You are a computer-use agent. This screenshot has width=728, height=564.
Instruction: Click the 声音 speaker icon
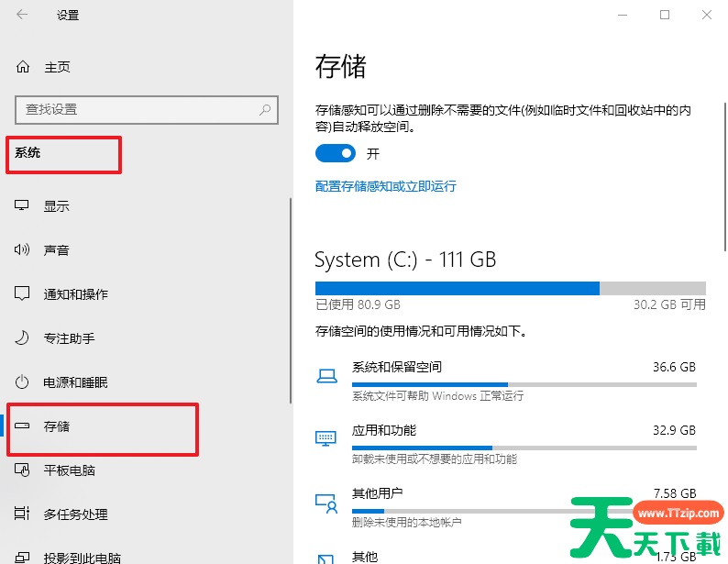click(22, 249)
